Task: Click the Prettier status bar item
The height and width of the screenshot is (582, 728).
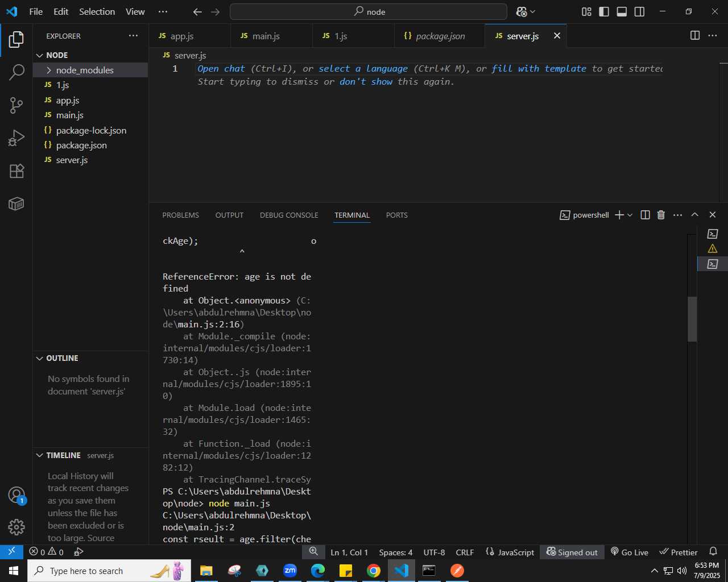Action: coord(679,552)
